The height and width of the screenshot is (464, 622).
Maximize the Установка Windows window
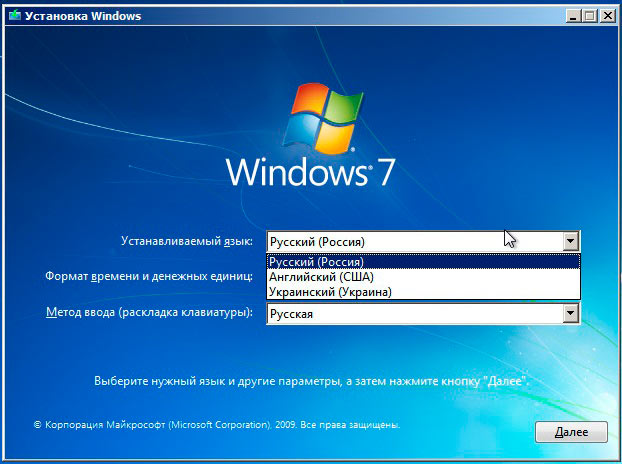[x=589, y=15]
